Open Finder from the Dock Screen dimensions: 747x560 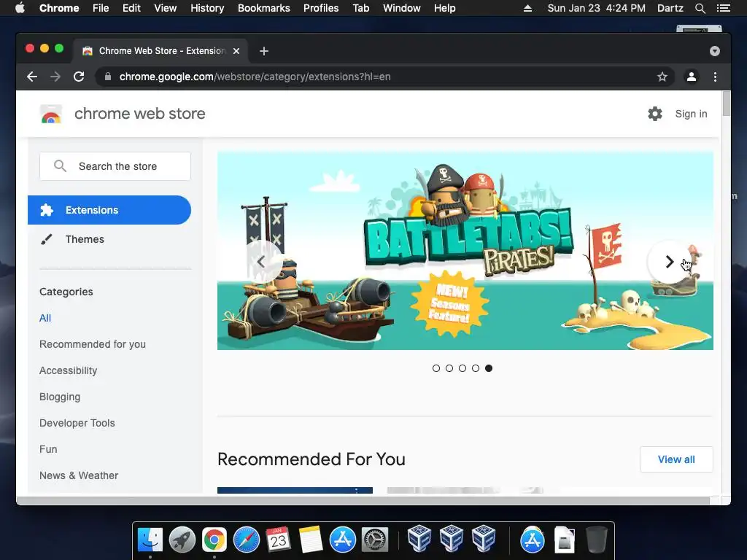pos(150,540)
